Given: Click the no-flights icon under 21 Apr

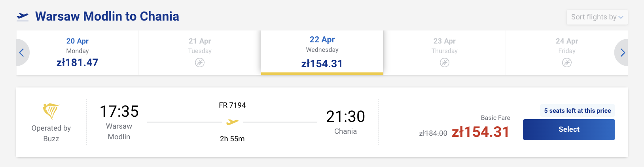Looking at the screenshot, I should coord(200,63).
